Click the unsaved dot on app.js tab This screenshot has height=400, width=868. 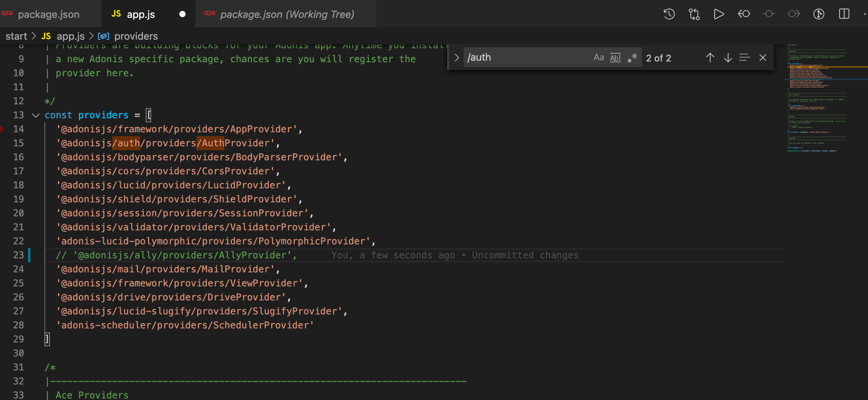coord(182,14)
